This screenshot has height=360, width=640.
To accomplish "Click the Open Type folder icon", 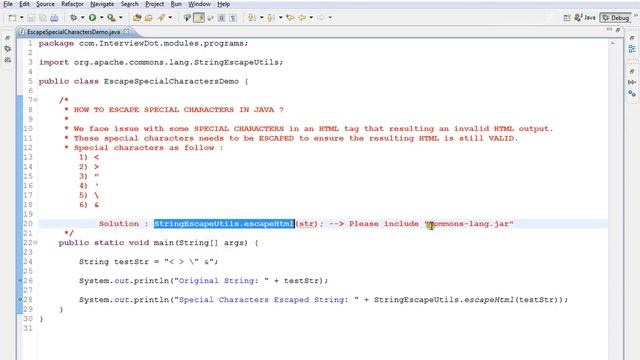I will 149,18.
